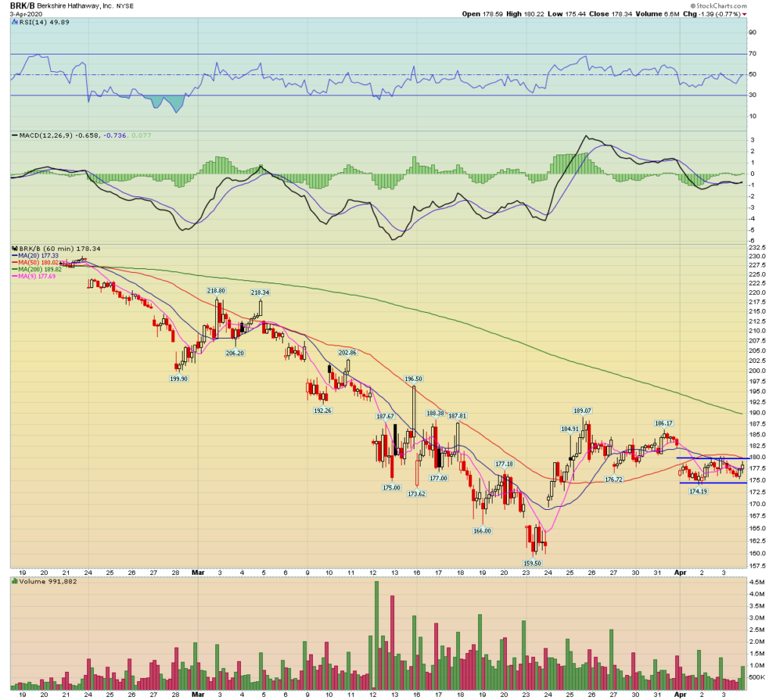Click the MA(50) 180.02 legend entry
776x700 pixels.
(35, 262)
